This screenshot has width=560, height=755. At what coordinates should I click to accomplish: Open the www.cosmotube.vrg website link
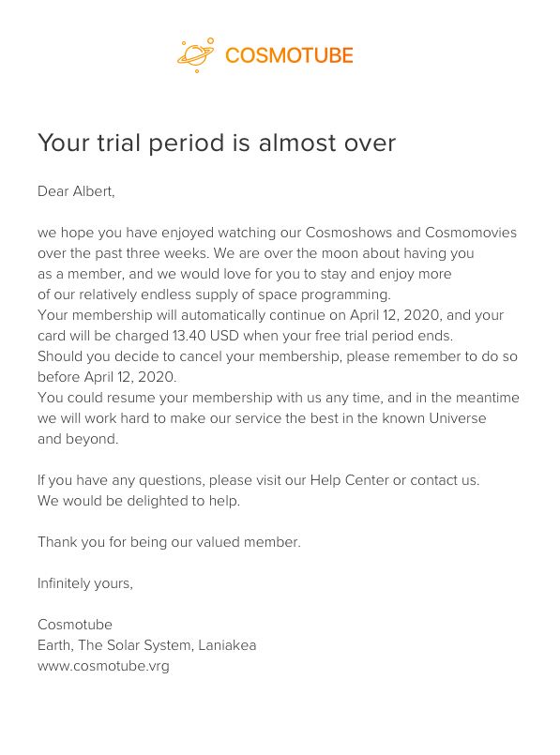103,666
